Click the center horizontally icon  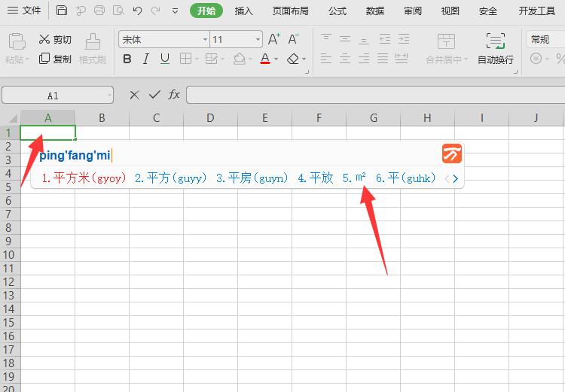[345, 59]
